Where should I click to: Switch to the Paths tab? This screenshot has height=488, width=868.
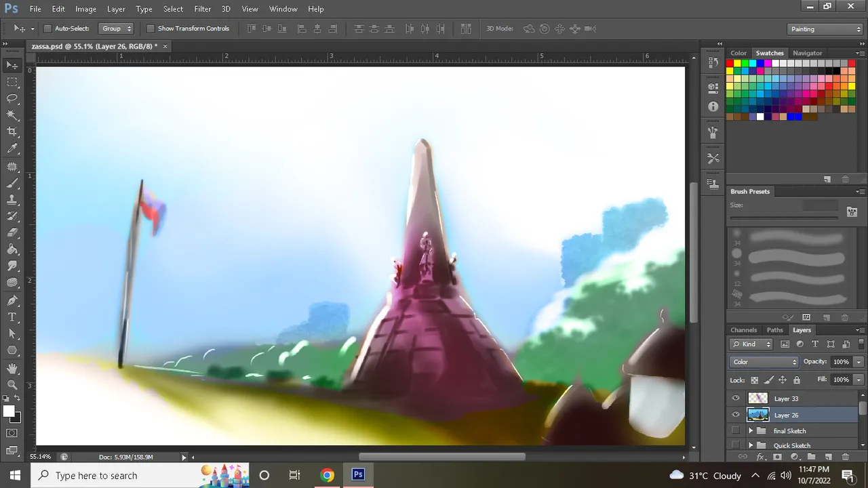(x=774, y=330)
